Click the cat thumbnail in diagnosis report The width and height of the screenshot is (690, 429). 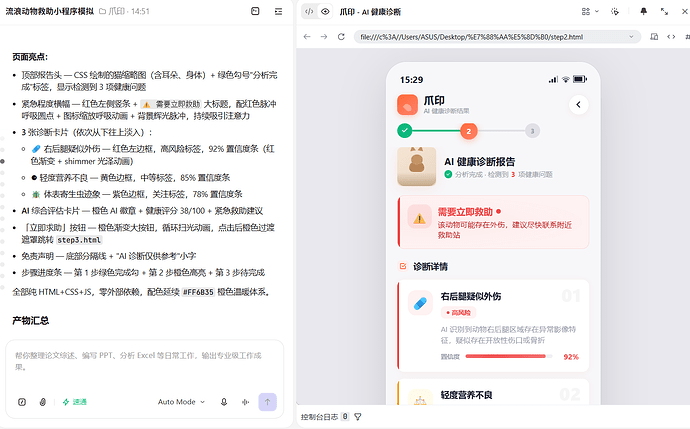(x=416, y=166)
